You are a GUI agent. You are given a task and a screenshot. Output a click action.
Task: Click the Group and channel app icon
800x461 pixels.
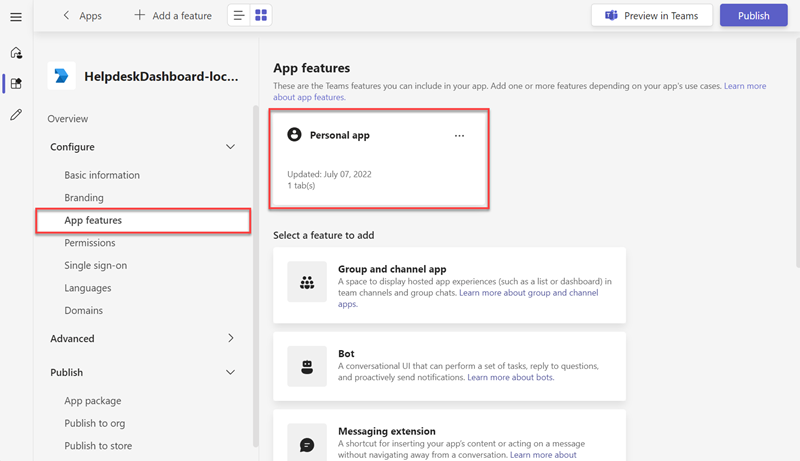[307, 282]
